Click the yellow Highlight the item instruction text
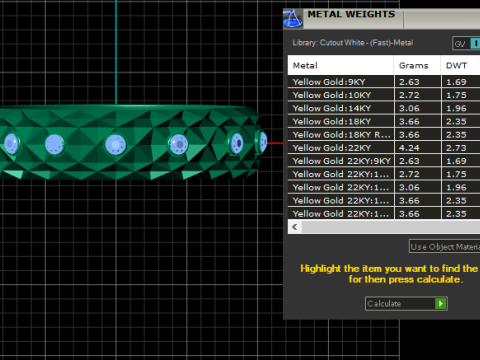The height and width of the screenshot is (360, 480). [x=389, y=274]
